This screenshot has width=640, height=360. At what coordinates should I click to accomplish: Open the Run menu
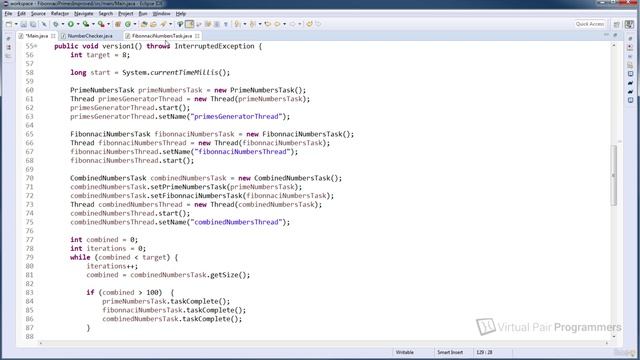pos(143,13)
